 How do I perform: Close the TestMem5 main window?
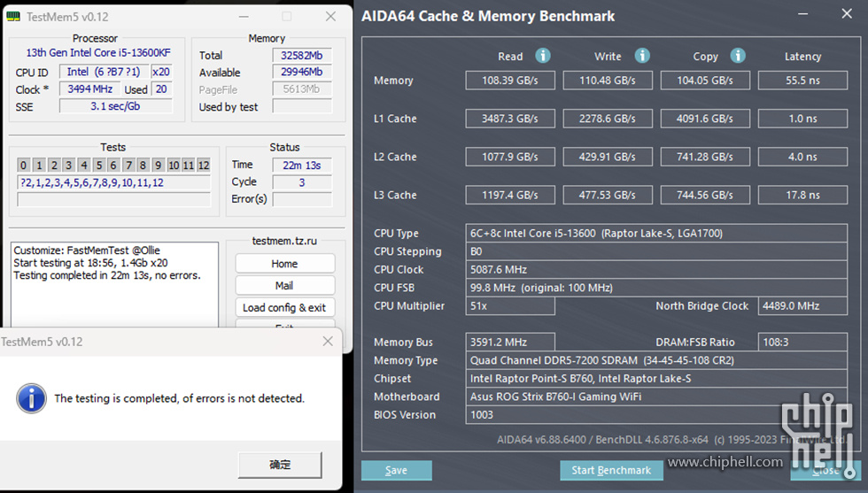pyautogui.click(x=330, y=17)
